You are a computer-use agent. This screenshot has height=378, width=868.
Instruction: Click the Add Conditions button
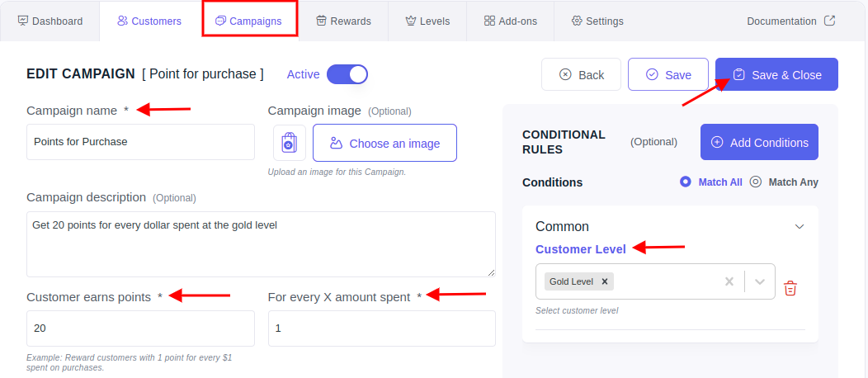[x=759, y=142]
